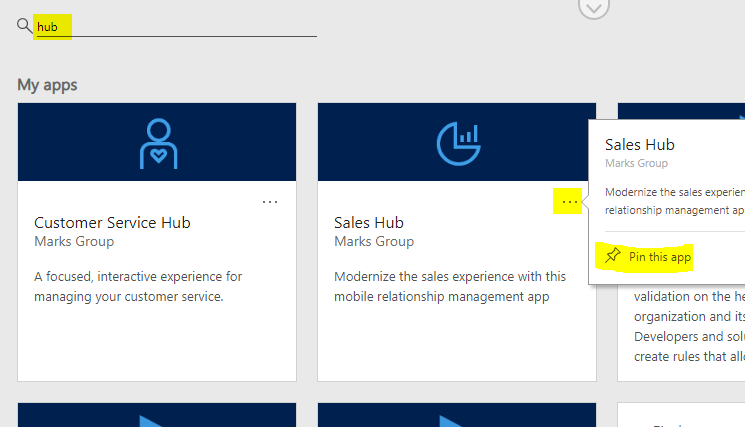Click the third card's 'validation on the' description
The height and width of the screenshot is (427, 745).
(x=689, y=326)
